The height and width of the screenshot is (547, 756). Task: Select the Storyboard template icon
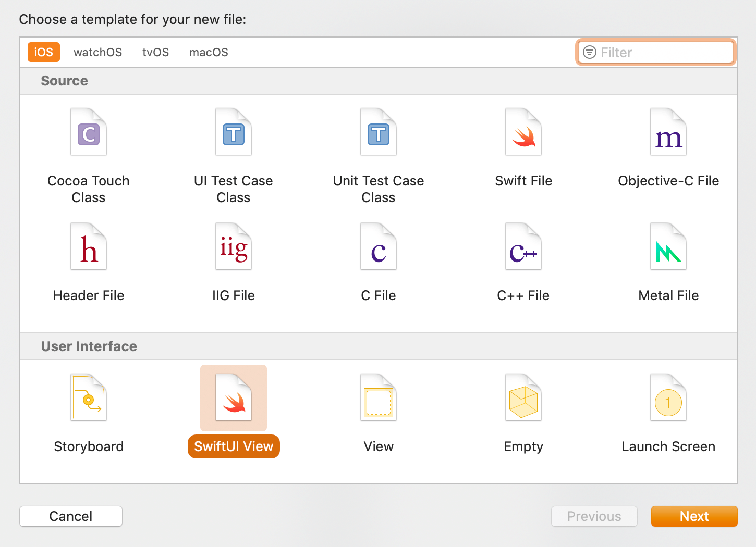[89, 398]
